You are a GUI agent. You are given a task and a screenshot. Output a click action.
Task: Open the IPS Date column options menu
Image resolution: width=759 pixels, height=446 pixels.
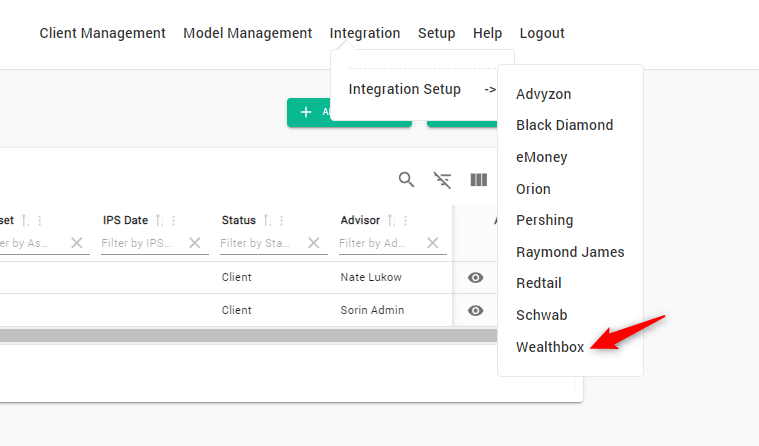coord(173,220)
